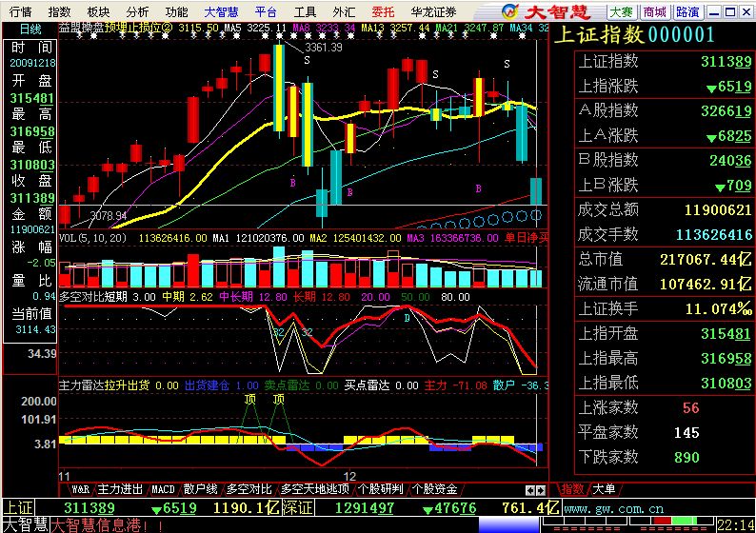Click the first 顶 marker in radar chart
Image resolution: width=756 pixels, height=533 pixels.
pyautogui.click(x=249, y=400)
